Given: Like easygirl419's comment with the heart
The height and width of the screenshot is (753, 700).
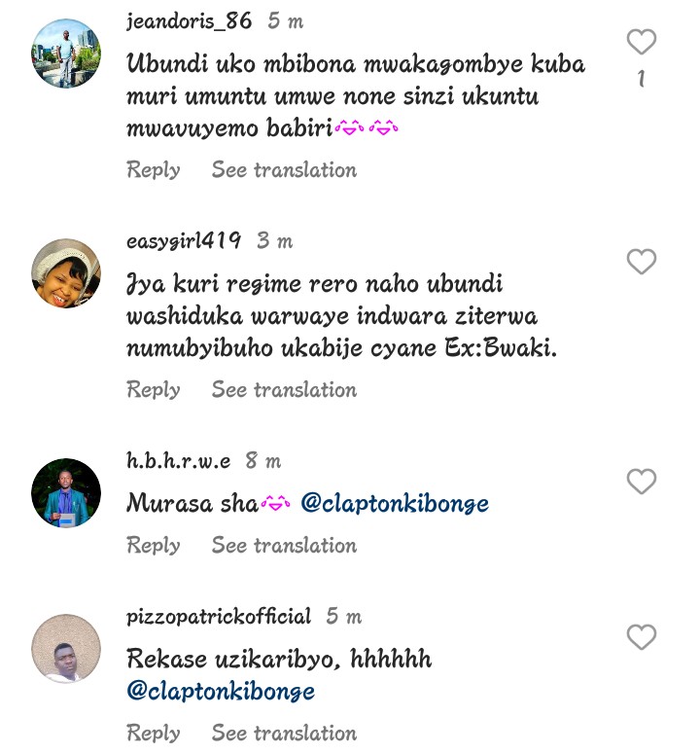Looking at the screenshot, I should 641,262.
